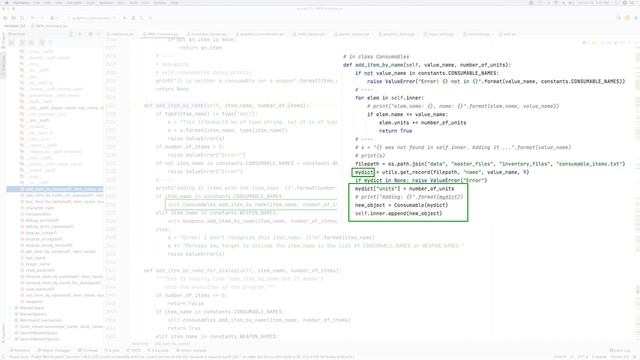This screenshot has width=640, height=360.
Task: Open the Refactor menu
Action: (x=107, y=3)
